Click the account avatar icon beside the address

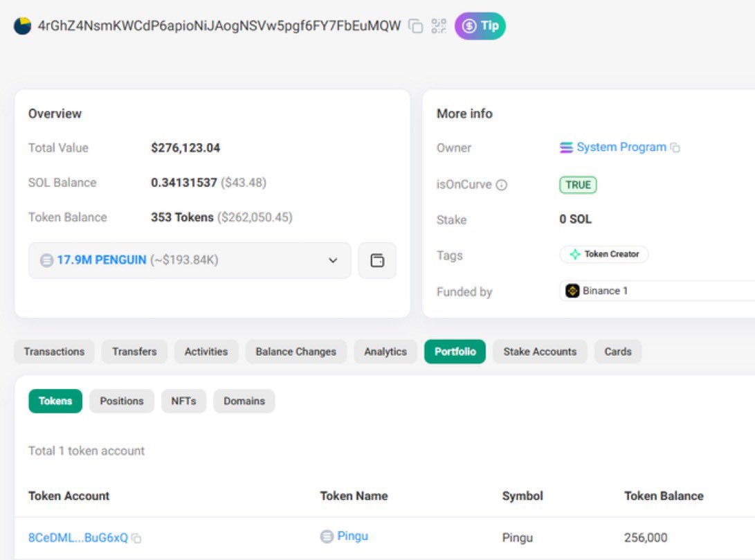coord(22,26)
